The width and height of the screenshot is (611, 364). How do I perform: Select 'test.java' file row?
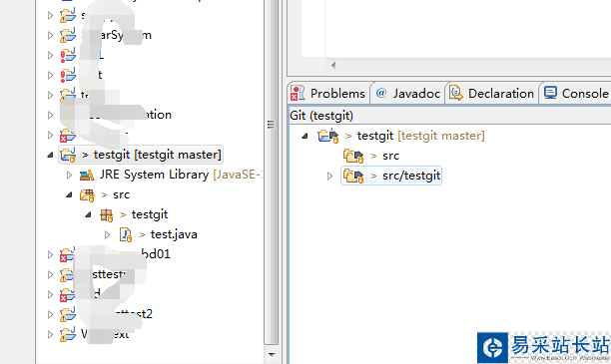(x=158, y=234)
